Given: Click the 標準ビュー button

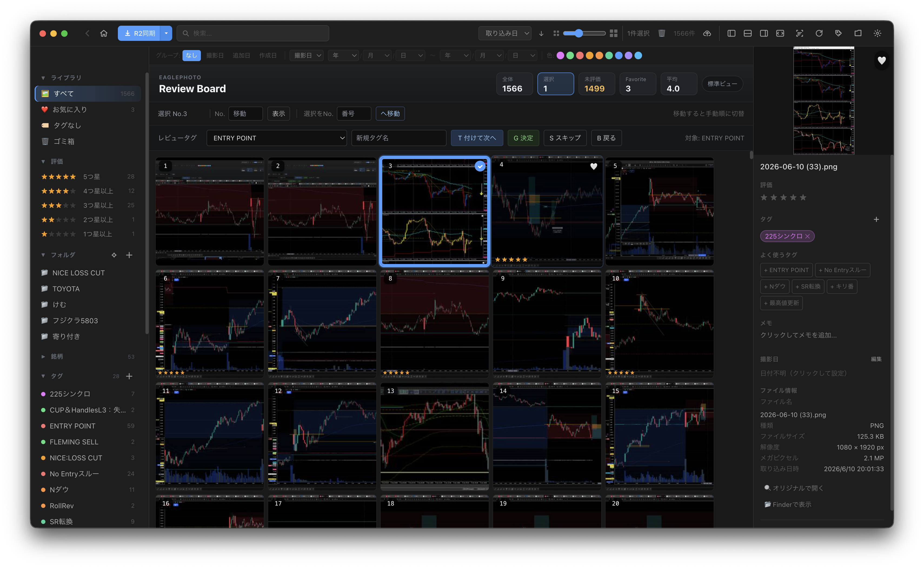Looking at the screenshot, I should [722, 84].
